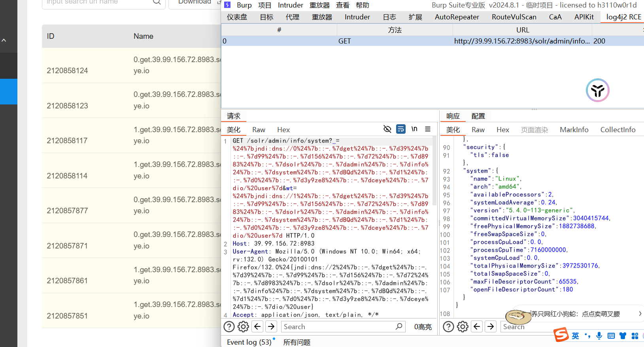Open the RouteVulScan tab
The width and height of the screenshot is (644, 347).
click(514, 17)
